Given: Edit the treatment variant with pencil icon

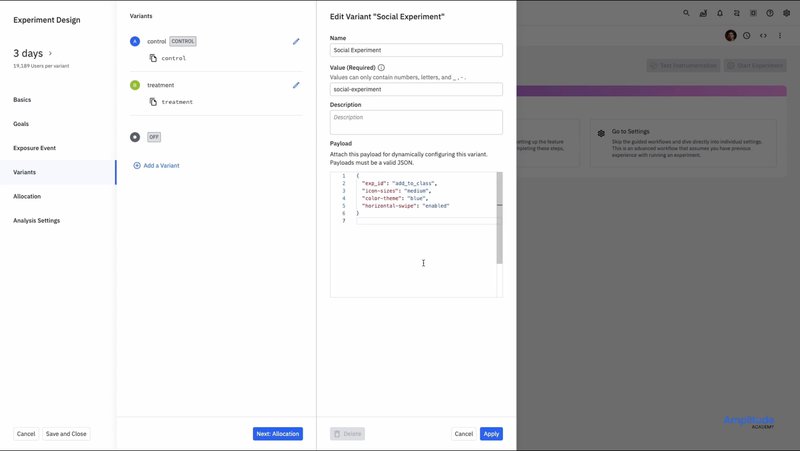Looking at the screenshot, I should [x=296, y=85].
